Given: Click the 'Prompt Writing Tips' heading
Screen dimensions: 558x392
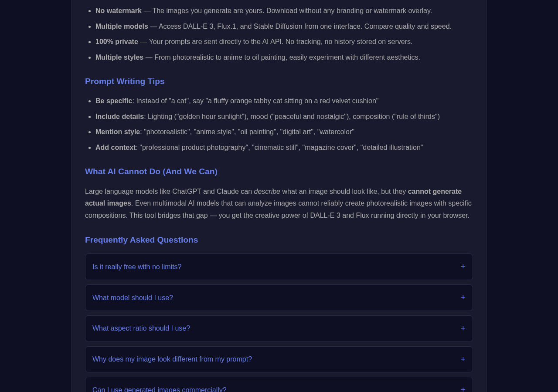Looking at the screenshot, I should [x=125, y=81].
